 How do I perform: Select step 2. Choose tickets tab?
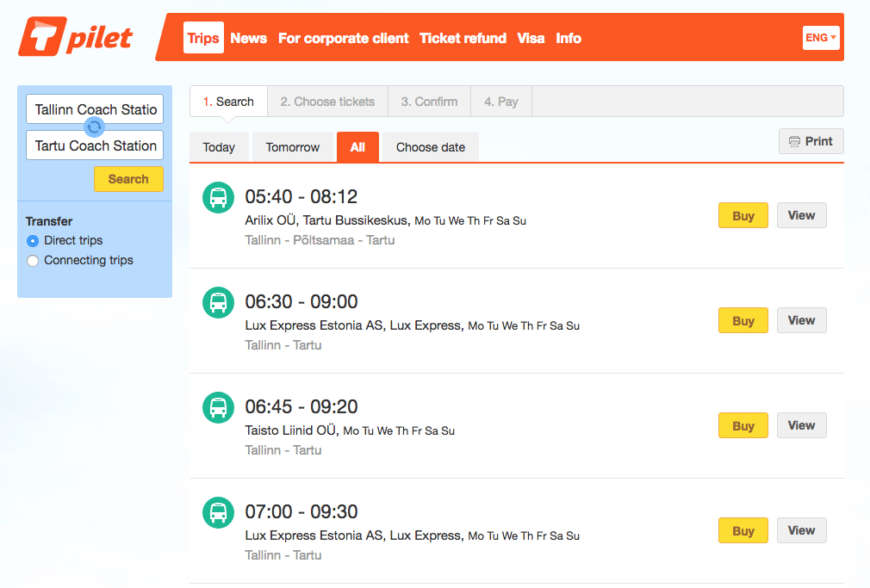coord(327,102)
